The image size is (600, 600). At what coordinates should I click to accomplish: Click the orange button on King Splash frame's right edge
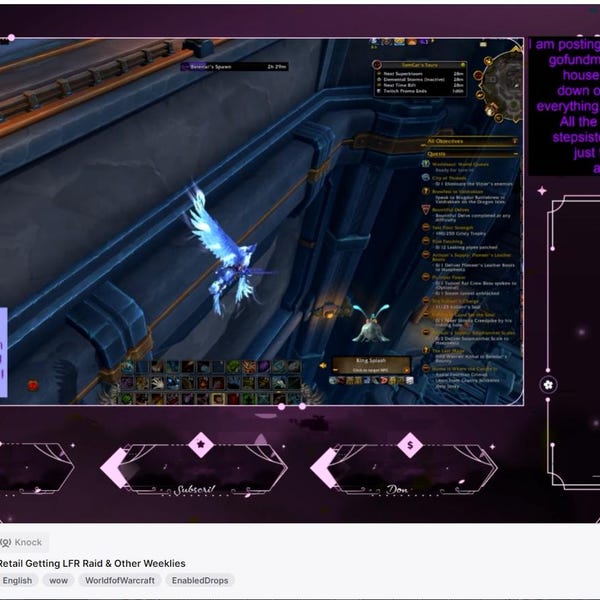[x=406, y=370]
